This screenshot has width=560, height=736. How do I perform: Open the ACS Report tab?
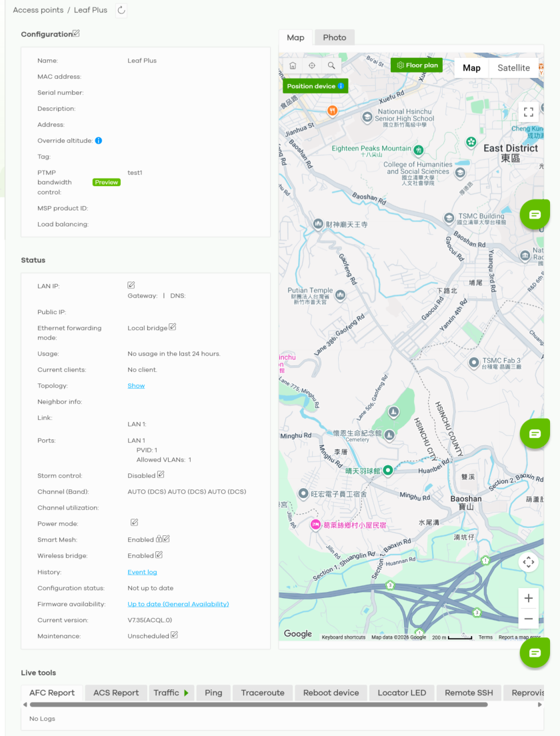[x=116, y=693]
